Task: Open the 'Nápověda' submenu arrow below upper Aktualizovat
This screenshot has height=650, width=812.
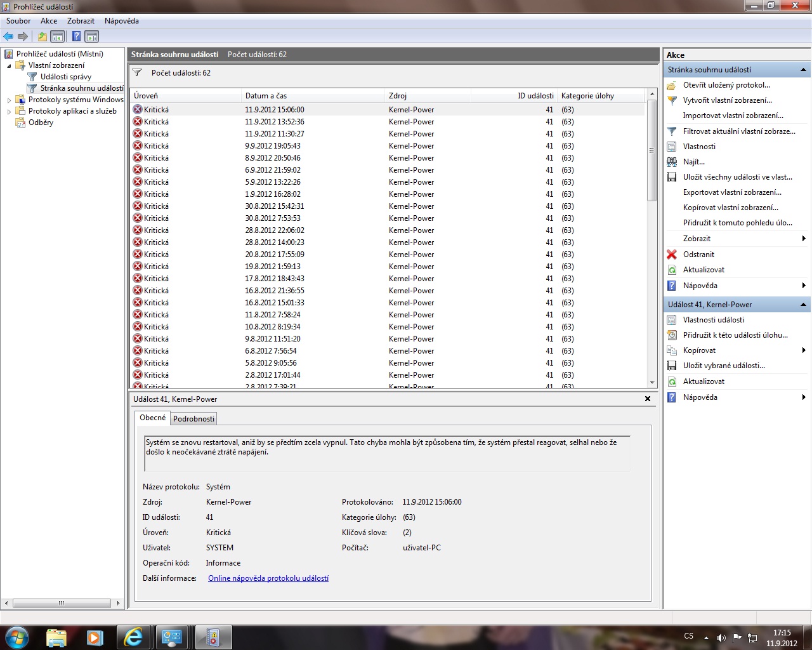Action: pos(804,286)
